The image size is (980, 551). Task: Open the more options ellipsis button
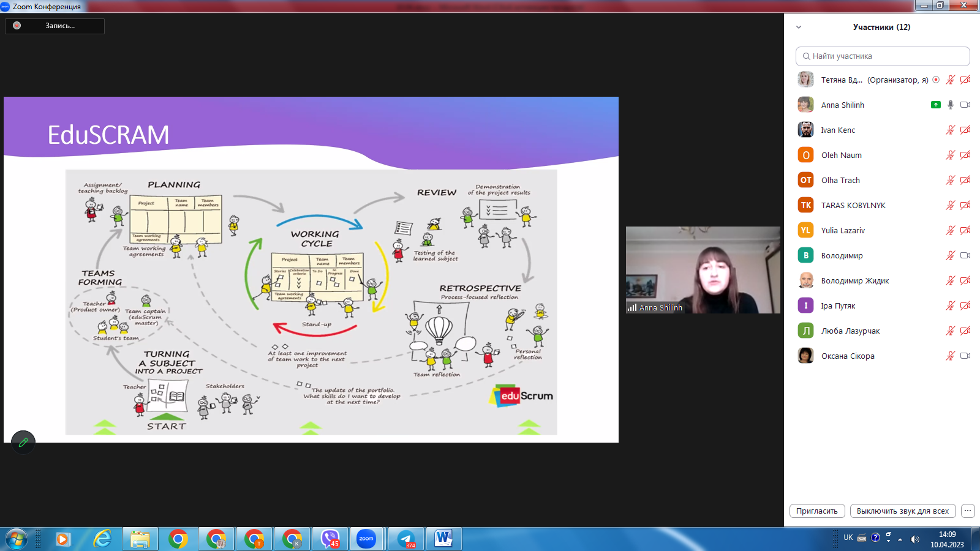click(x=968, y=511)
